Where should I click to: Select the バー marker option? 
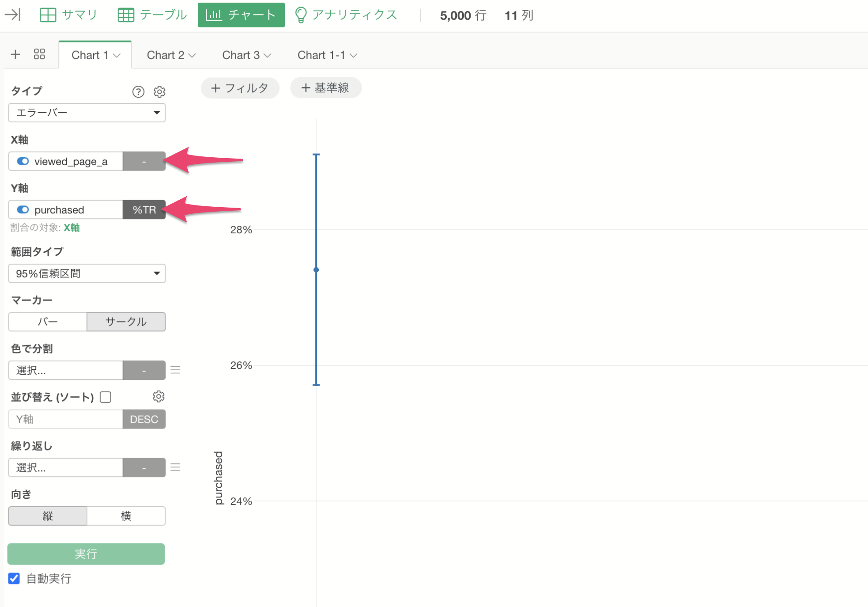[48, 322]
